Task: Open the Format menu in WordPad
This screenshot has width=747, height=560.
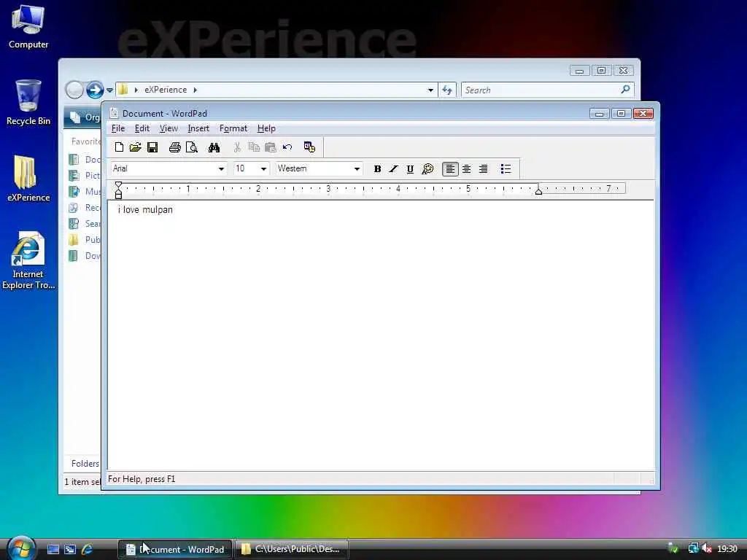Action: [233, 128]
